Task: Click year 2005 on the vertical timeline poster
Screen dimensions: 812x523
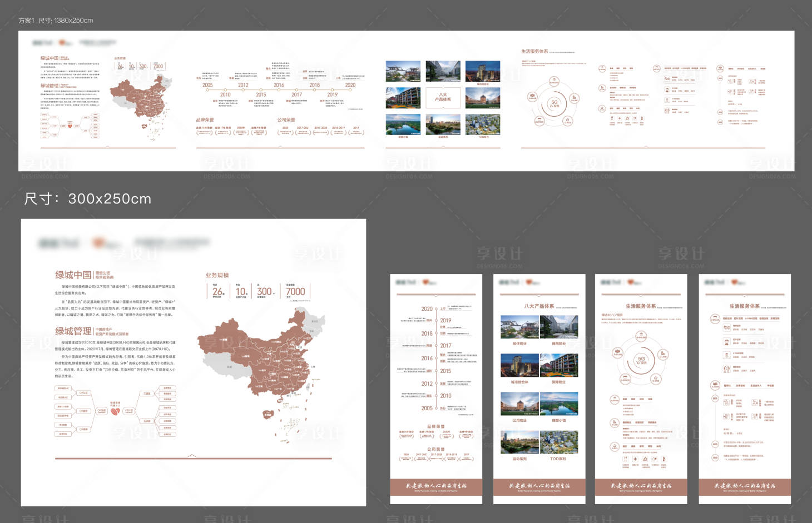Action: click(427, 409)
